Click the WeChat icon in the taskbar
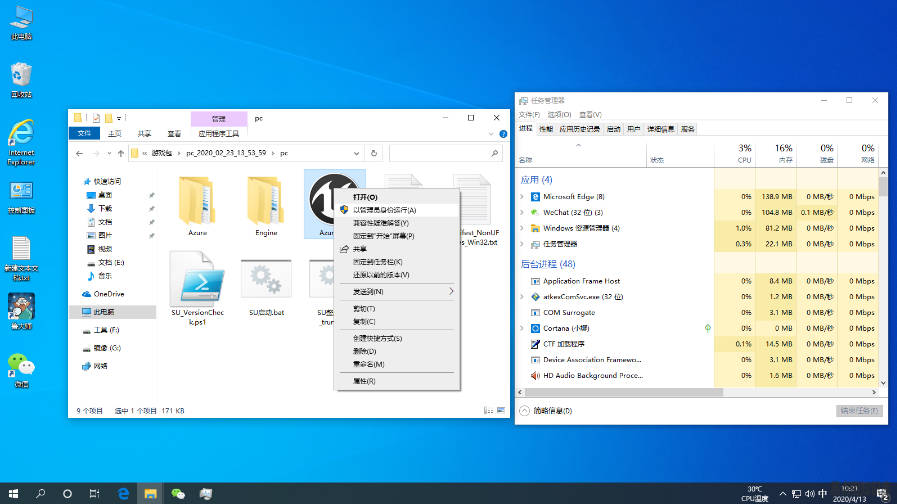This screenshot has width=897, height=504. tap(178, 493)
